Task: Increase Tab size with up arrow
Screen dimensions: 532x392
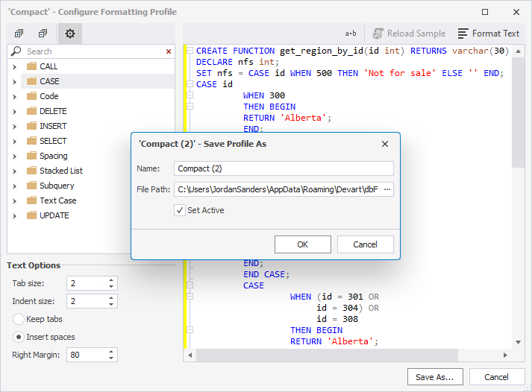Action: pyautogui.click(x=111, y=280)
